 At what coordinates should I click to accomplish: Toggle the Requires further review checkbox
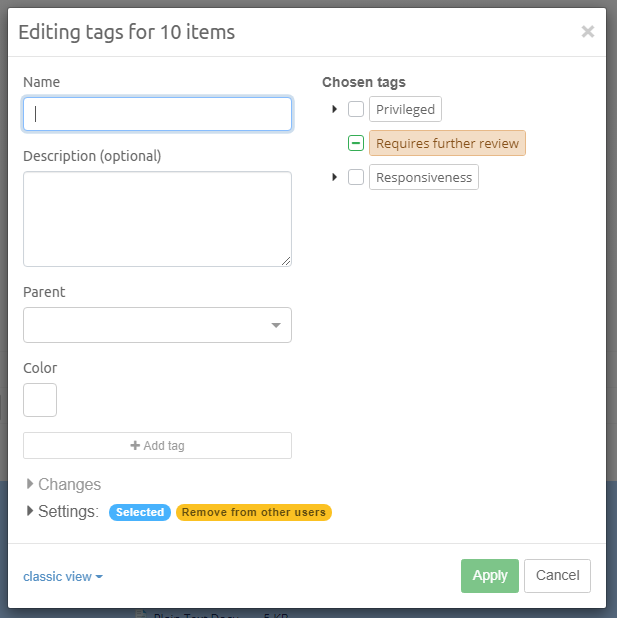(356, 143)
